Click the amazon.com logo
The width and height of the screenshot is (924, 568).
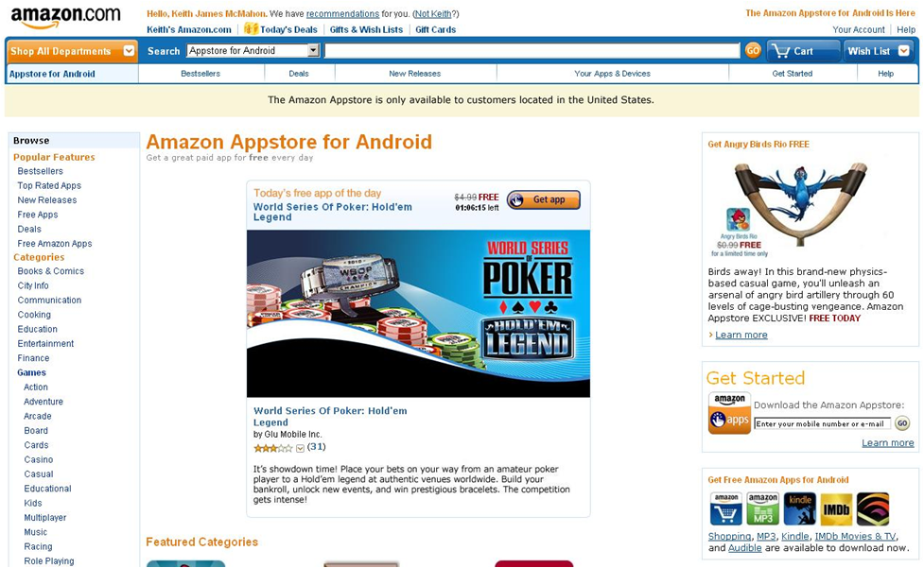point(65,17)
